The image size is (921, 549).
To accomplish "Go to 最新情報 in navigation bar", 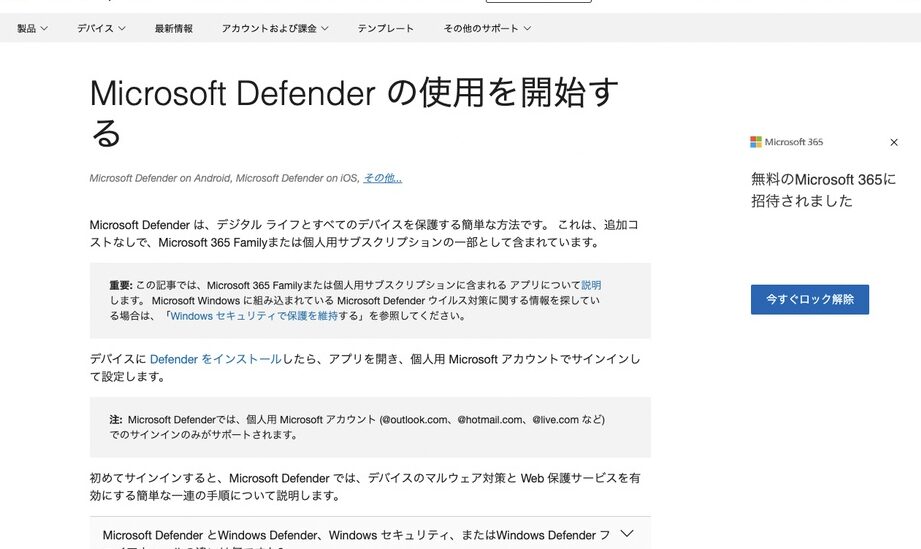I will 173,28.
